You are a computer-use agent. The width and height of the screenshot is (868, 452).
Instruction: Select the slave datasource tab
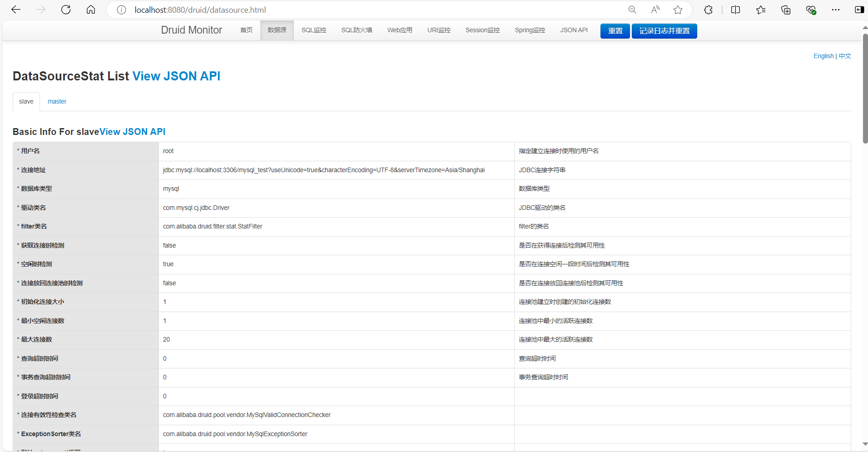[26, 101]
